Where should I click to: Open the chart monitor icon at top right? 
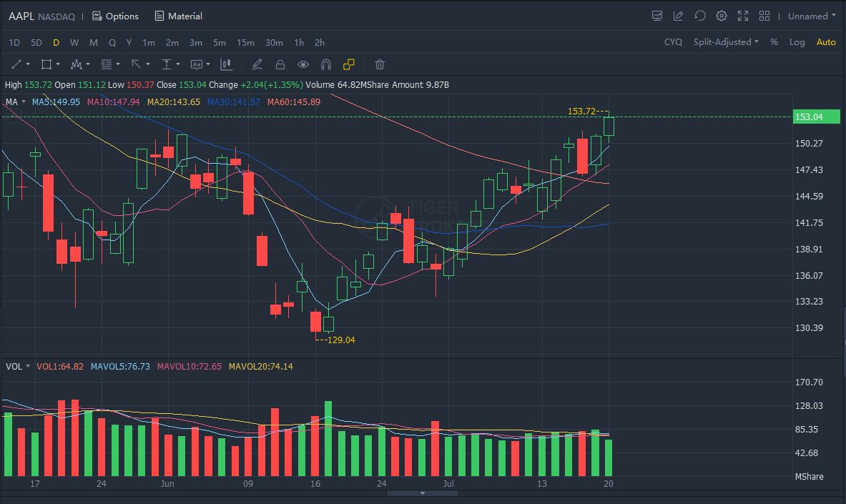657,16
